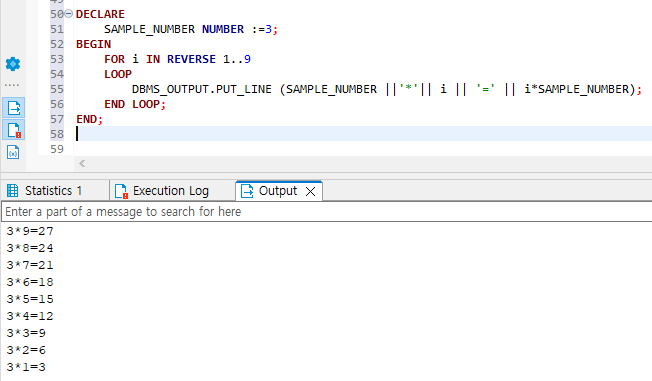Image resolution: width=652 pixels, height=381 pixels.
Task: Select output line 3*2=6
Action: (x=26, y=350)
